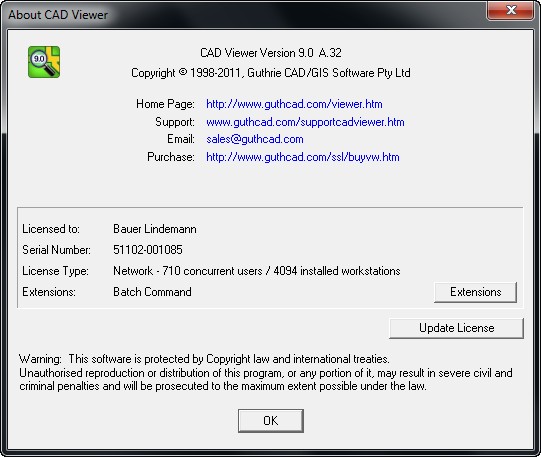Click the License Type: label
This screenshot has height=457, width=541.
point(55,271)
